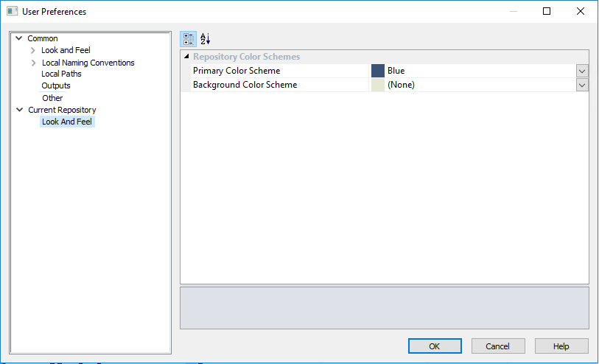Click the Cancel button
This screenshot has width=599, height=364.
(x=498, y=346)
